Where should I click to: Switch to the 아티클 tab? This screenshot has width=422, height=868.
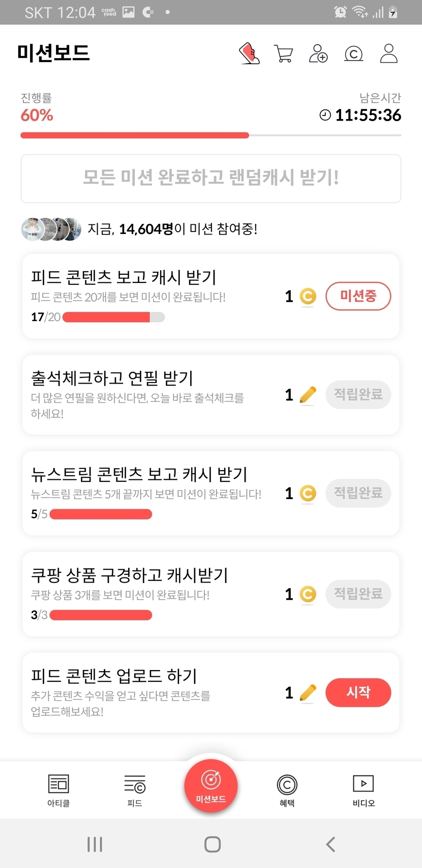[x=58, y=790]
